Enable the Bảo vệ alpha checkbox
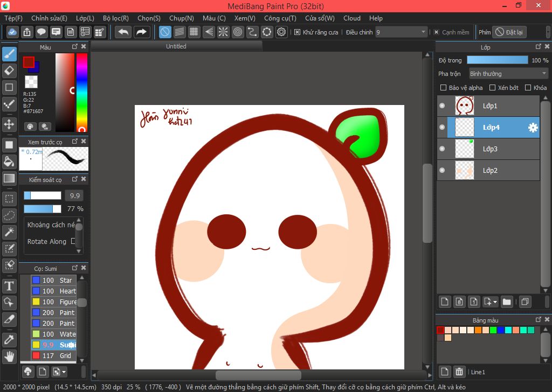This screenshot has width=552, height=392. [x=443, y=88]
